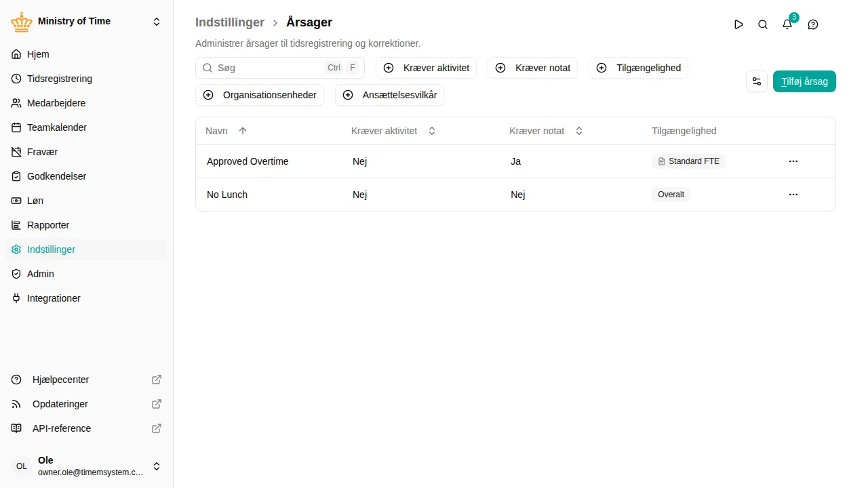Open Løn in sidebar
This screenshot has height=488, width=868.
coord(86,201)
